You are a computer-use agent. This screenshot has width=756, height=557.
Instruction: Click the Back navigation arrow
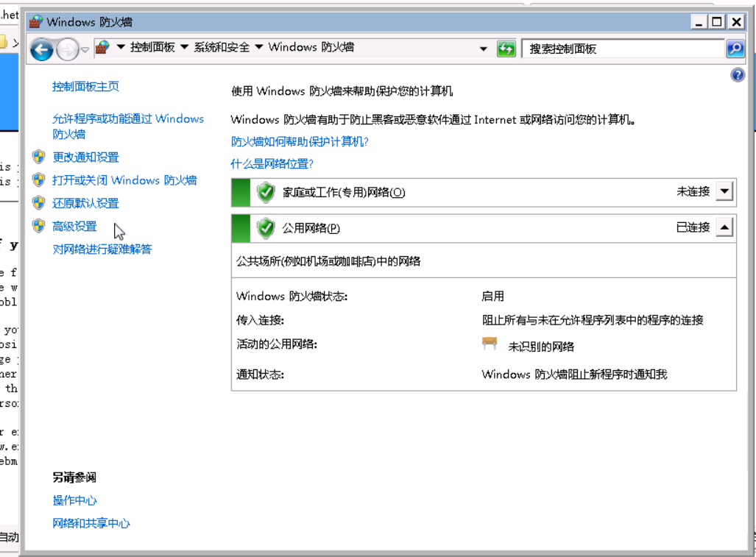pos(41,49)
